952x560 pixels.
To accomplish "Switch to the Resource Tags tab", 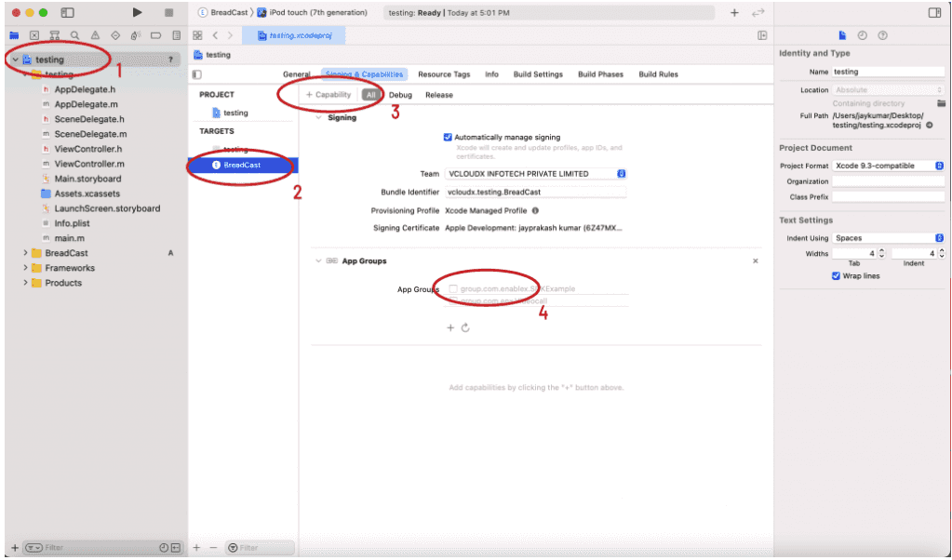I will tap(444, 74).
